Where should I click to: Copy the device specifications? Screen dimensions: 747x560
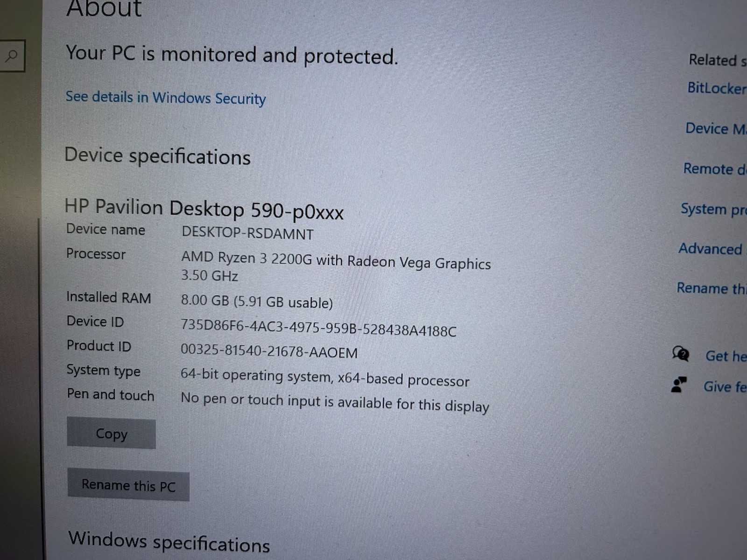111,434
